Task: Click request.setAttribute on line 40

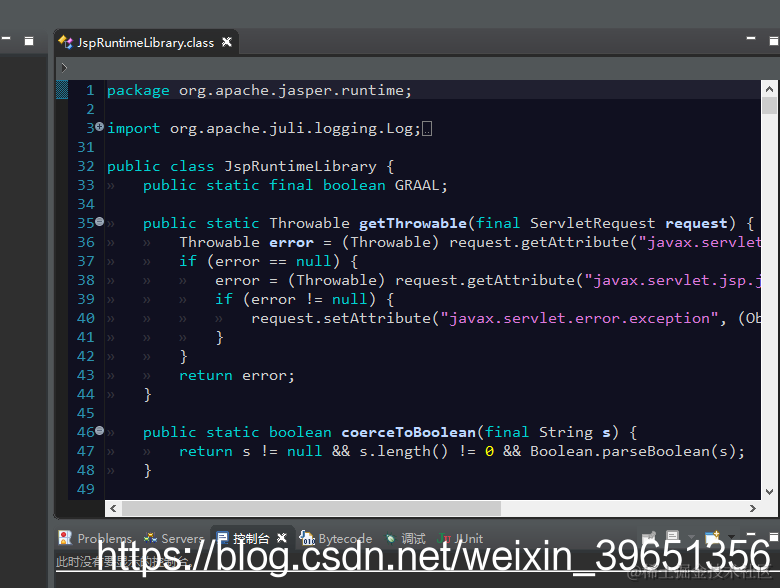Action: click(x=341, y=318)
